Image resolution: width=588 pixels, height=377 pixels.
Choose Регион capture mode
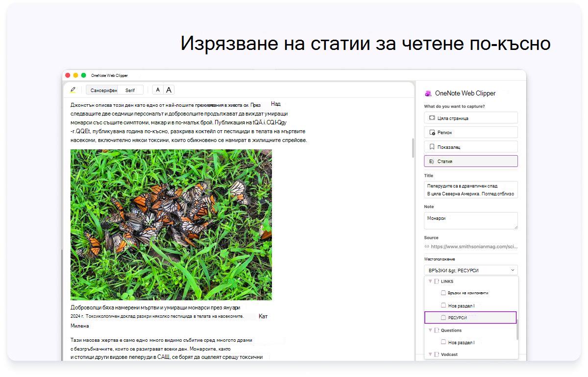click(471, 132)
